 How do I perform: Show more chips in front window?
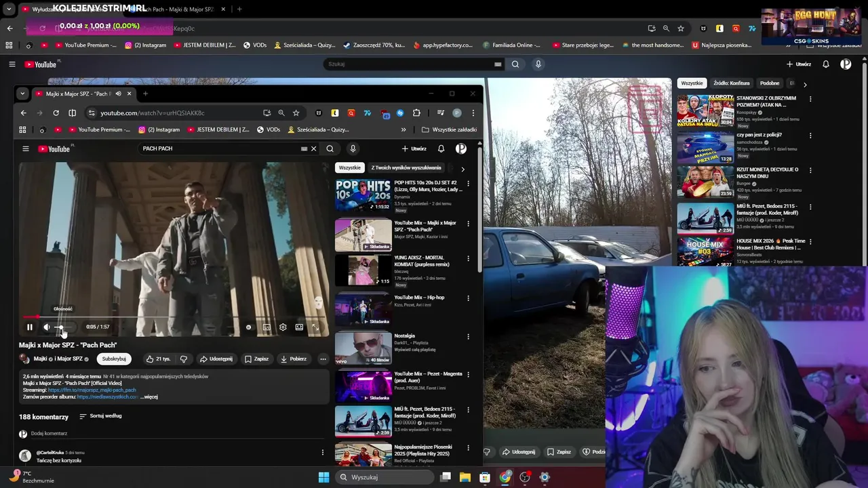coord(462,169)
